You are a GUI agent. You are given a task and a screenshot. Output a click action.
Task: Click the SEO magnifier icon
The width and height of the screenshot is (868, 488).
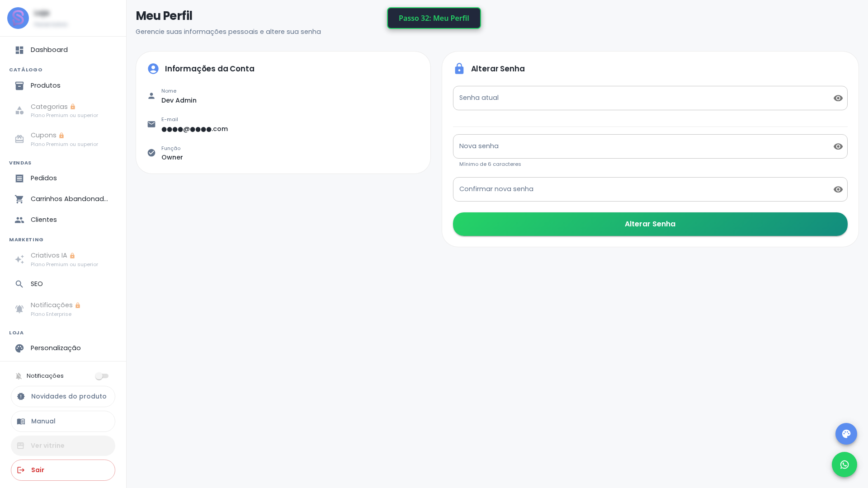click(19, 284)
